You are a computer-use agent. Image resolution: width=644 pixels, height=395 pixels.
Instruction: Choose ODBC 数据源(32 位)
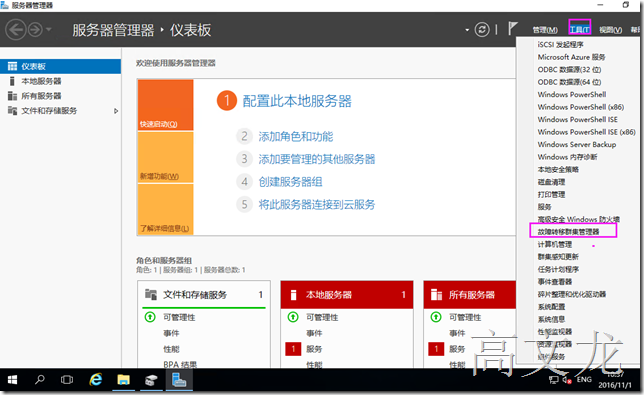point(569,69)
